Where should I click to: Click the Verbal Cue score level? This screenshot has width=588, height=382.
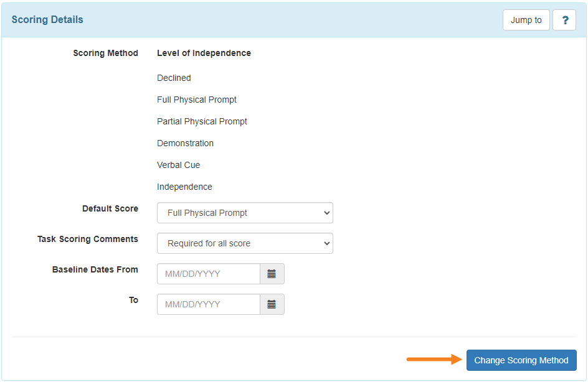tap(179, 165)
